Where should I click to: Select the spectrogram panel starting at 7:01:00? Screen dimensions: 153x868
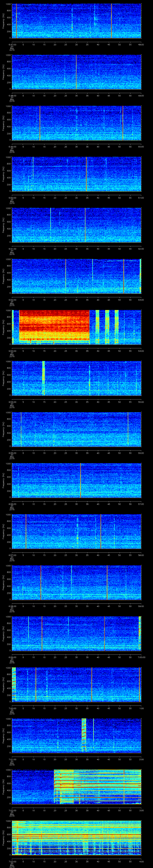click(77, 736)
